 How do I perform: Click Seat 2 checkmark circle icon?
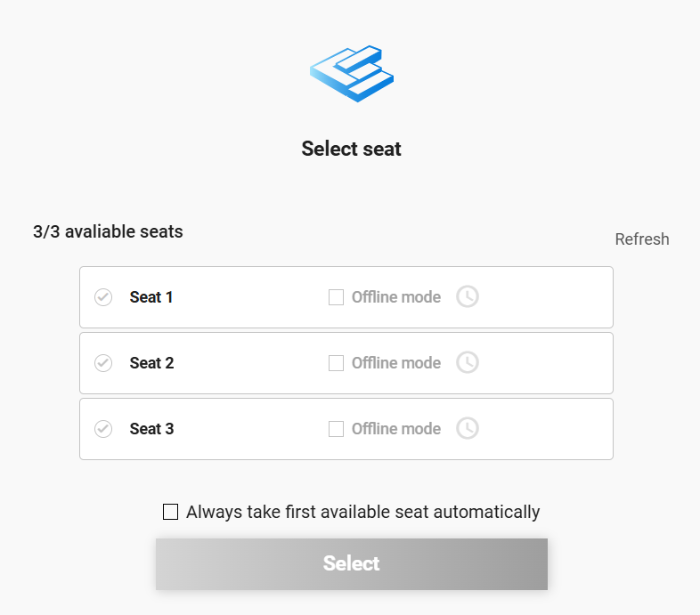103,363
